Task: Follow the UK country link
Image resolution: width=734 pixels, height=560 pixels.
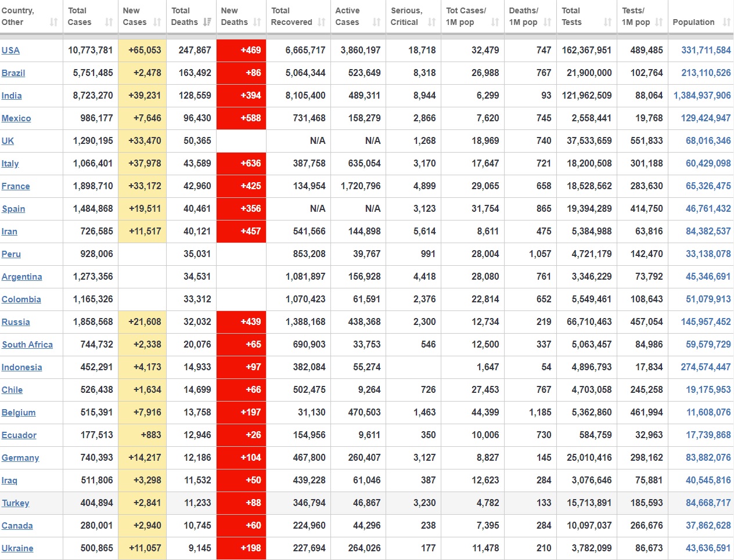Action: 8,141
